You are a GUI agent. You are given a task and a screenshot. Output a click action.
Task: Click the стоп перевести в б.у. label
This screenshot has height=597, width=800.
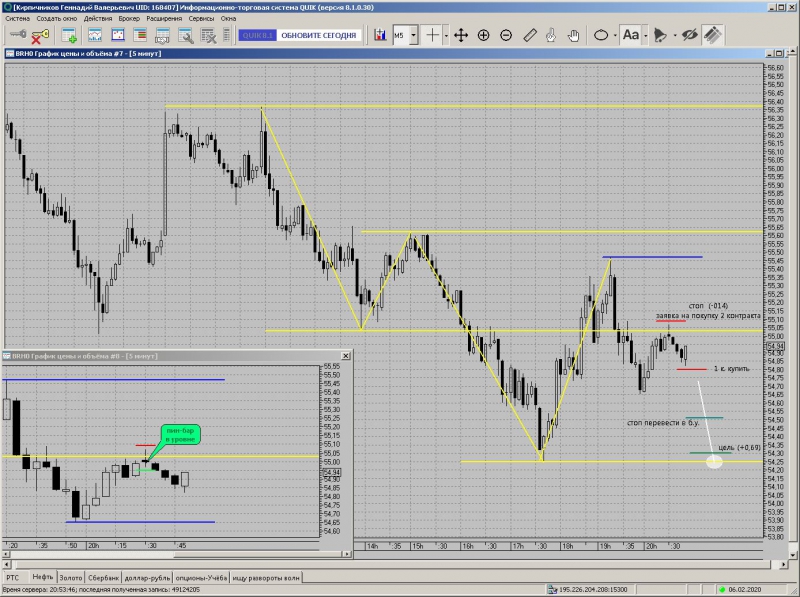663,422
